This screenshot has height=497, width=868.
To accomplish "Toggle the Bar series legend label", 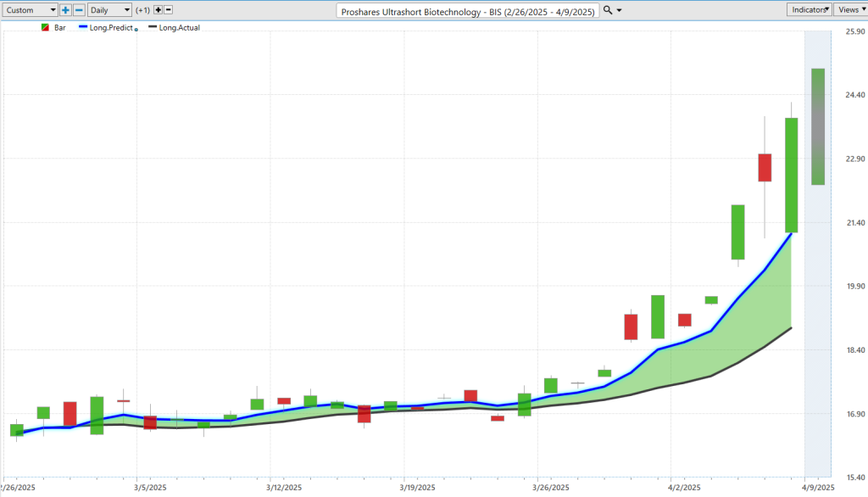I will point(59,28).
